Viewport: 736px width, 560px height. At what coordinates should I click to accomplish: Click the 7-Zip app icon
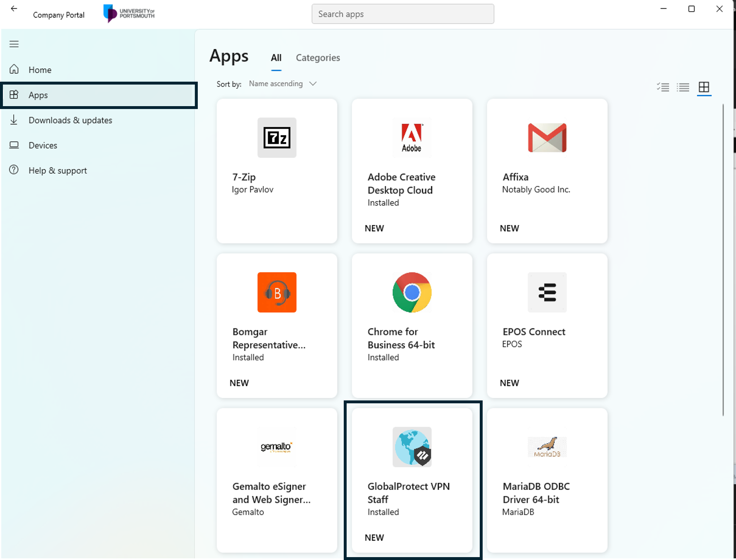coord(277,138)
